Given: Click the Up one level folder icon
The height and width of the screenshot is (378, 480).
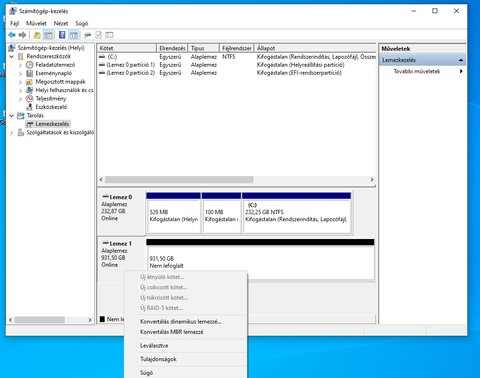Looking at the screenshot, I should [37, 35].
